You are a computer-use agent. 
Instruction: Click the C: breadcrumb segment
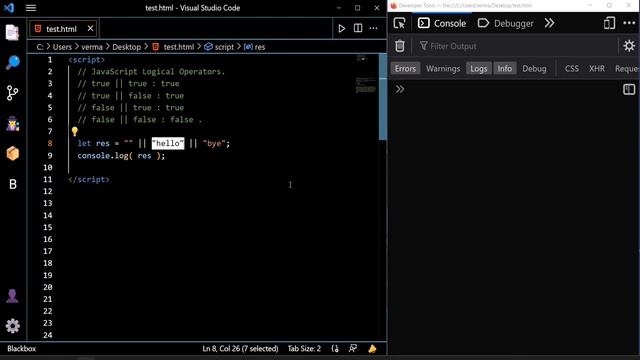pos(40,47)
